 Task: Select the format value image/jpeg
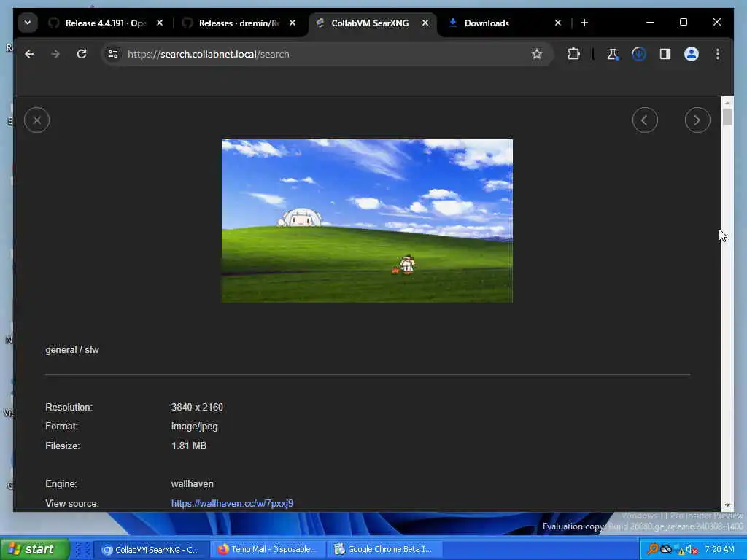[194, 426]
